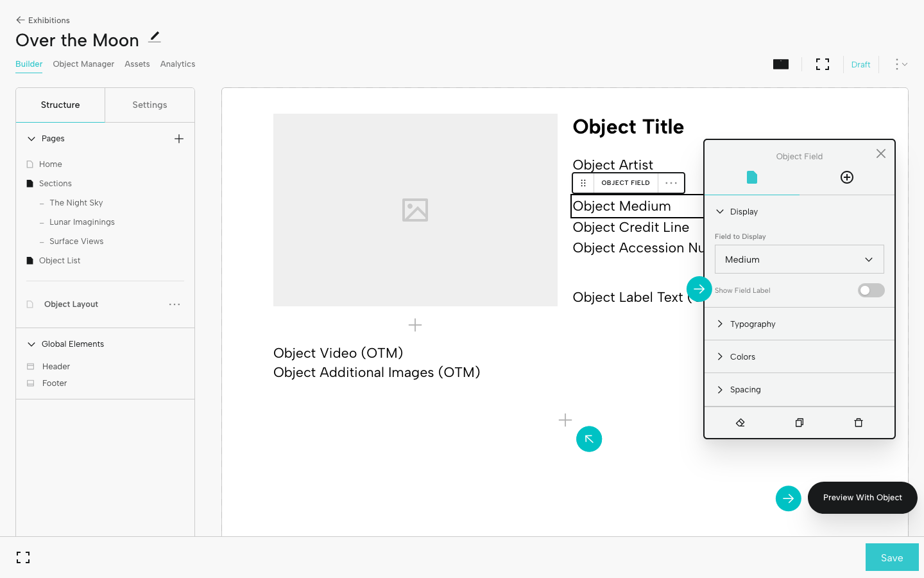Open the Field to Display dropdown
Viewport: 924px width, 578px height.
799,259
